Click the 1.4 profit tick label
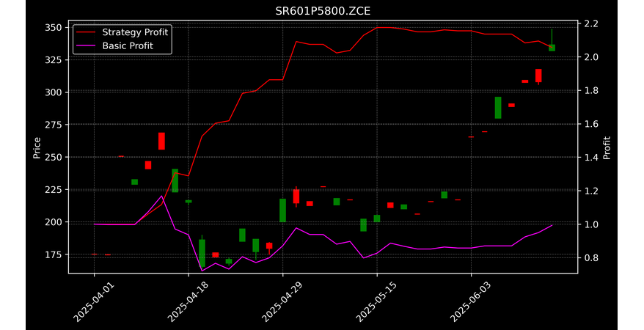 (590, 158)
